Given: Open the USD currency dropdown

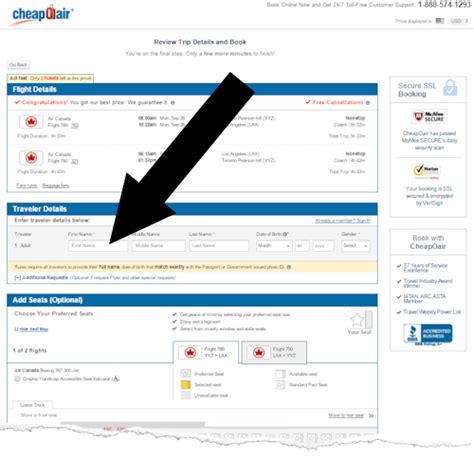Looking at the screenshot, I should (x=459, y=21).
